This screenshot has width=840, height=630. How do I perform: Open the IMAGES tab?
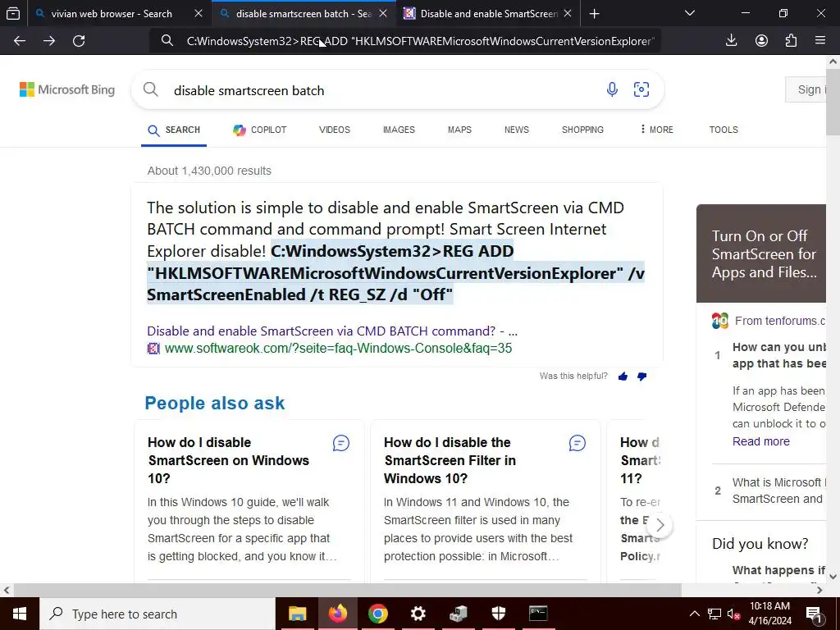click(x=399, y=130)
